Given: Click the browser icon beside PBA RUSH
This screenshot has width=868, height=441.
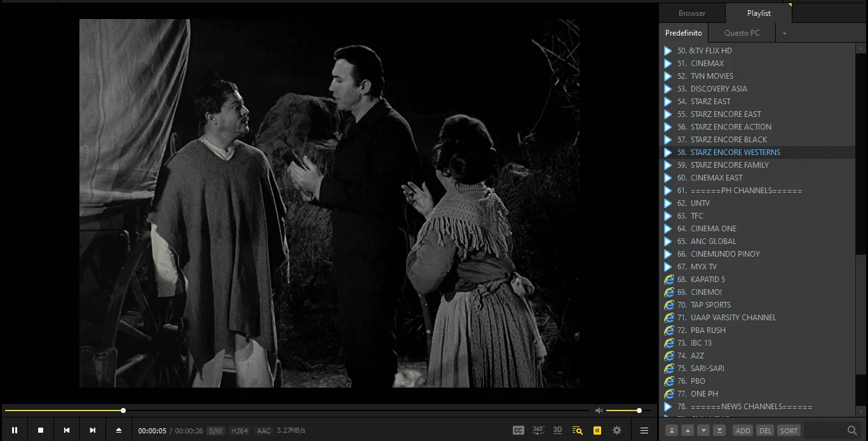Looking at the screenshot, I should [x=668, y=330].
